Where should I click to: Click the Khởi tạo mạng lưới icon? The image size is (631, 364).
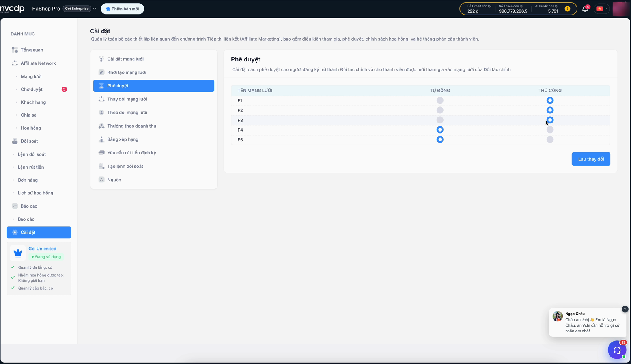[x=101, y=72]
